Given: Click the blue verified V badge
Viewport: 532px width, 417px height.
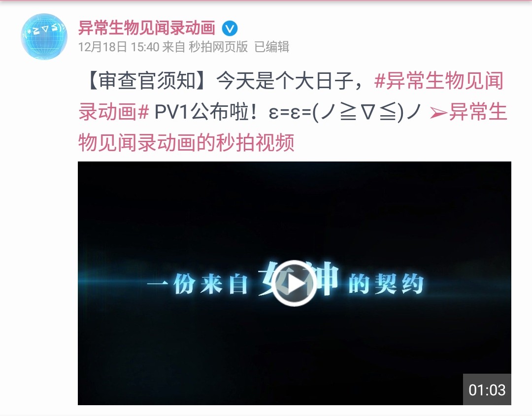Looking at the screenshot, I should pyautogui.click(x=230, y=28).
